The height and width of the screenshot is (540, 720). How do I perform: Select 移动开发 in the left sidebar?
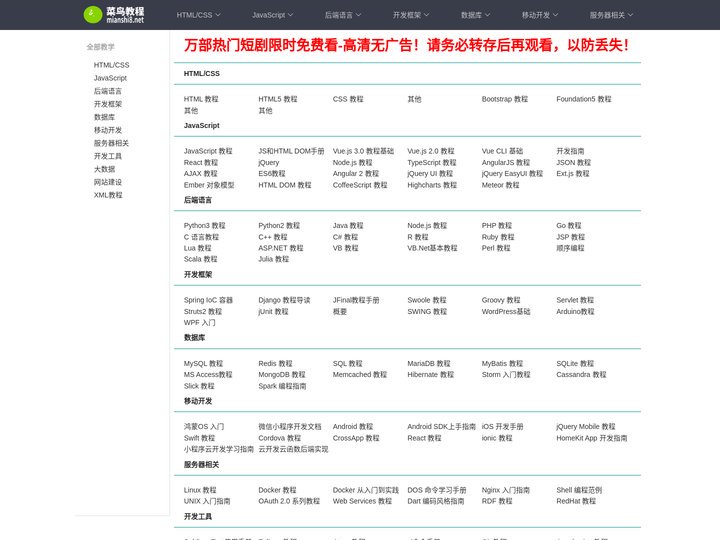pos(108,130)
